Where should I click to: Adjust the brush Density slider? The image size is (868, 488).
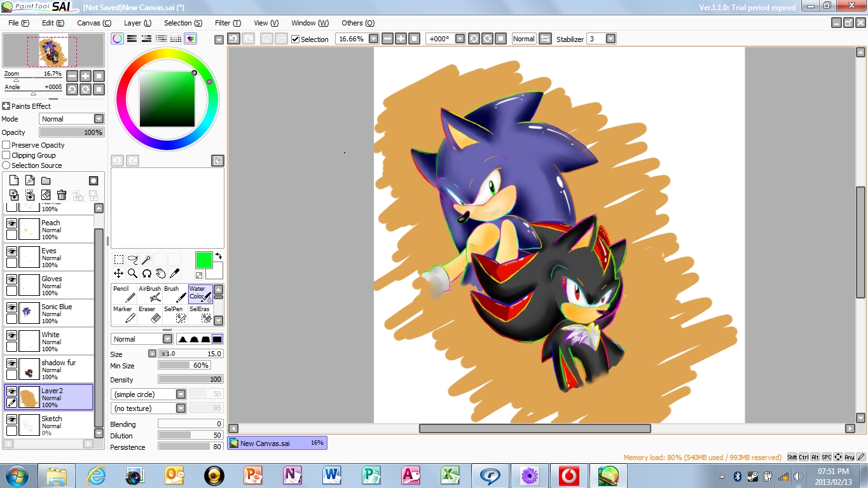191,379
